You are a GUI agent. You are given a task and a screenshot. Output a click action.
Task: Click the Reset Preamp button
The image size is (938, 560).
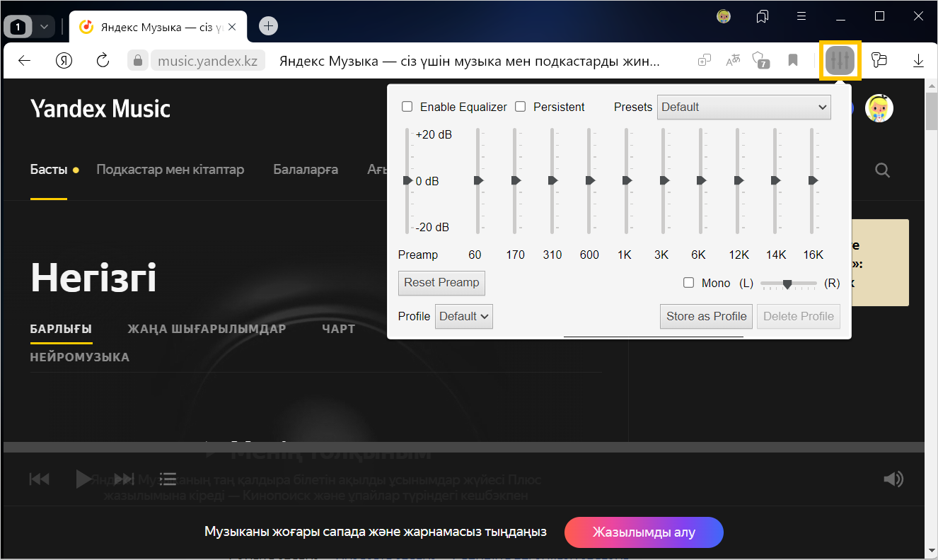441,282
